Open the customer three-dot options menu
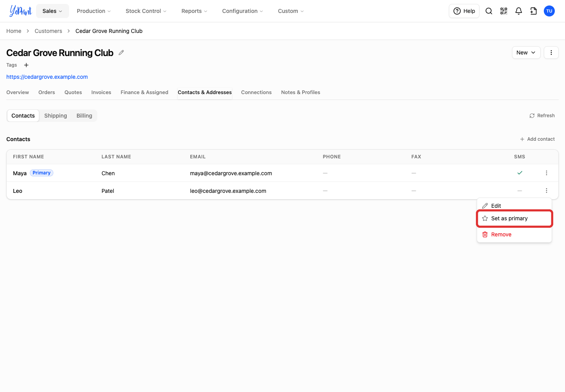 pyautogui.click(x=551, y=53)
